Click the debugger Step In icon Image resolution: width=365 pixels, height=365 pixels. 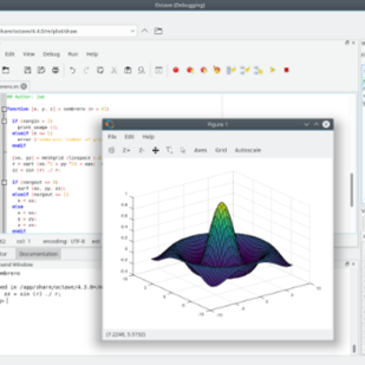[245, 70]
